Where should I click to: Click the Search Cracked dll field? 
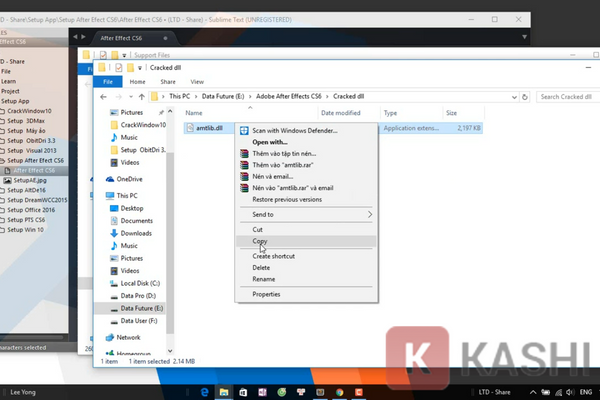click(565, 97)
